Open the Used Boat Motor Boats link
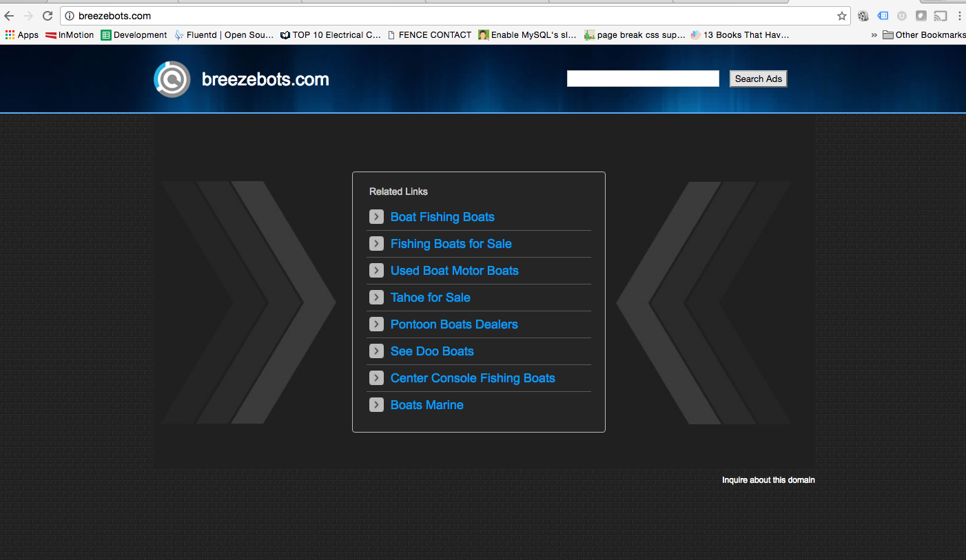Screen dimensions: 966x560 [455, 271]
